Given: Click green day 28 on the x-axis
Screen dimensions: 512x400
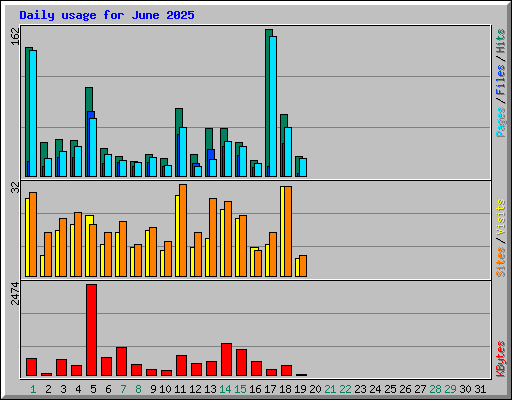Looking at the screenshot, I should coord(435,389).
